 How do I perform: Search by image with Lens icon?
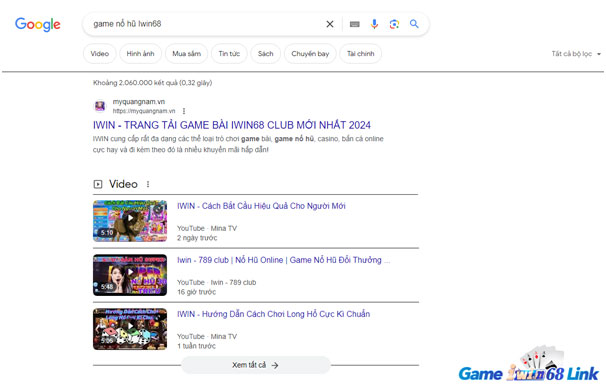[394, 24]
